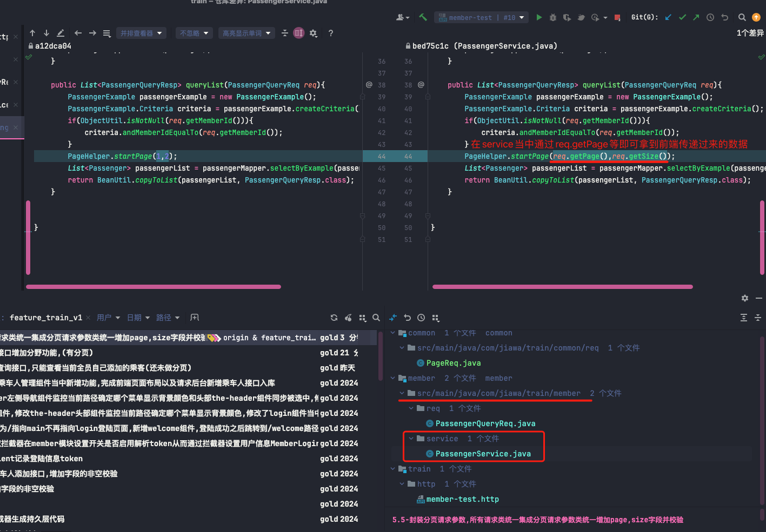Viewport: 766px width, 532px height.
Task: Select commit dated gold 昨天
Action: tap(188, 368)
